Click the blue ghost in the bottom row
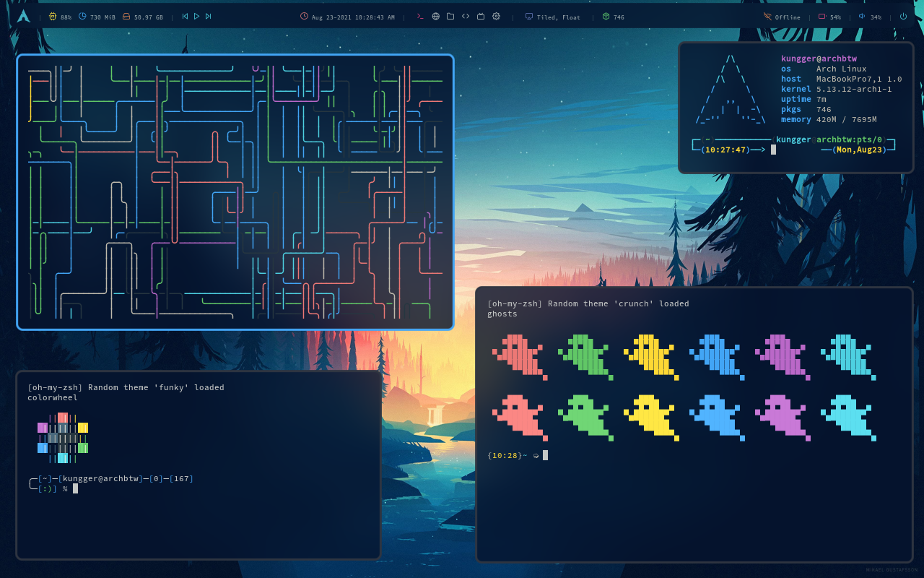The height and width of the screenshot is (578, 924). [x=717, y=418]
